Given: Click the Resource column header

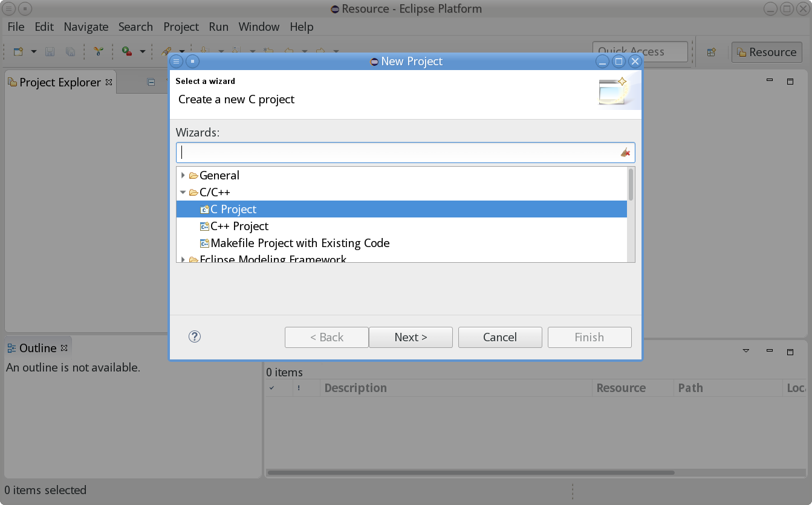Looking at the screenshot, I should (x=633, y=388).
